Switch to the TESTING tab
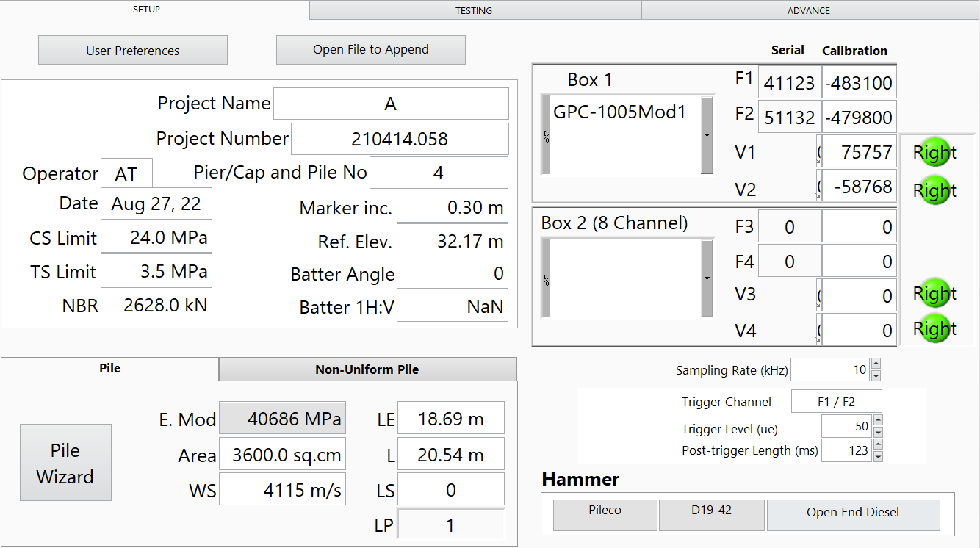 474,10
